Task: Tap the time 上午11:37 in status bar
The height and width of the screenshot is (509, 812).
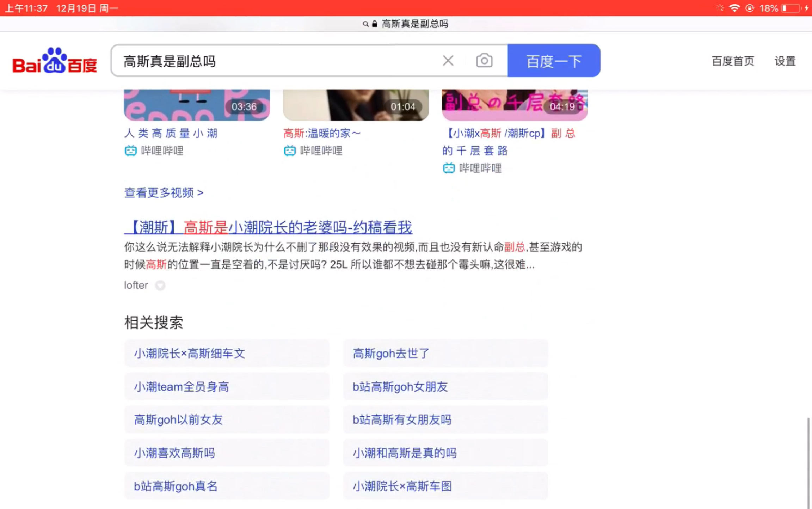Action: click(26, 8)
